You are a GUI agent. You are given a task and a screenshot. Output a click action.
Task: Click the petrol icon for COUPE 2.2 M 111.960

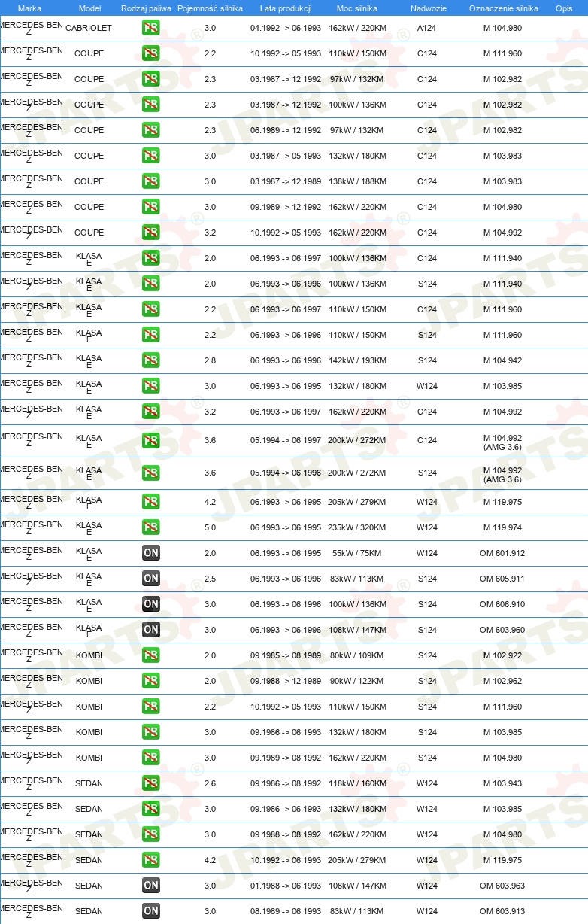151,53
